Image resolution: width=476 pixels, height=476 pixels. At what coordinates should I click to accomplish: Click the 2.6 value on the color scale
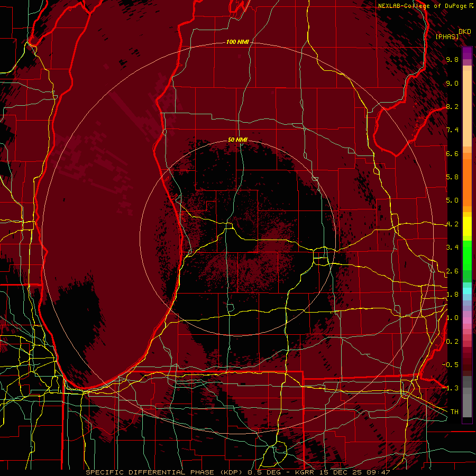(452, 271)
